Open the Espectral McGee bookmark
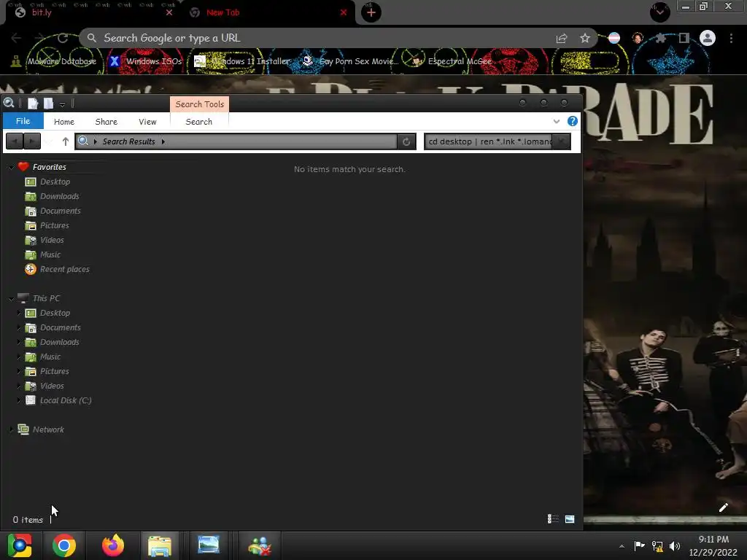Viewport: 747px width, 560px height. tap(452, 61)
